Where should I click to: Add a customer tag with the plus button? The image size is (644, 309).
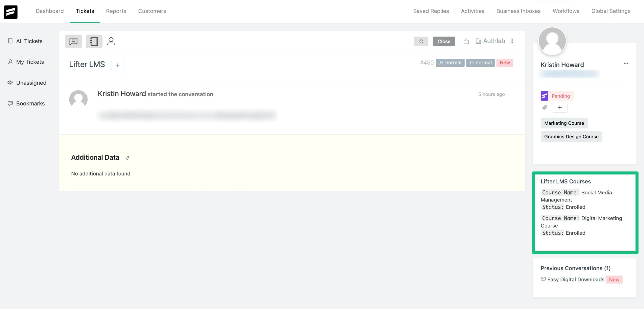(x=559, y=108)
